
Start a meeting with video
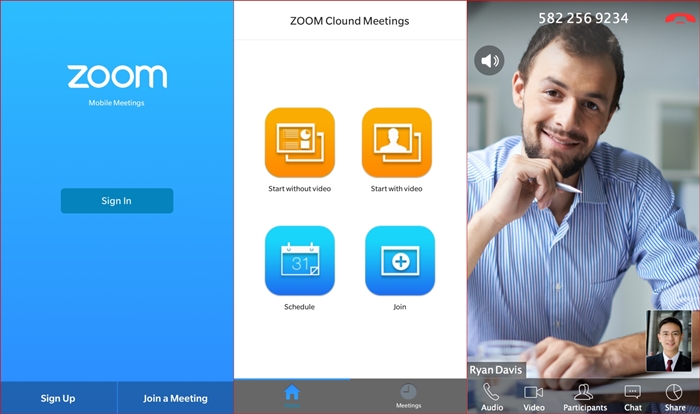[396, 142]
